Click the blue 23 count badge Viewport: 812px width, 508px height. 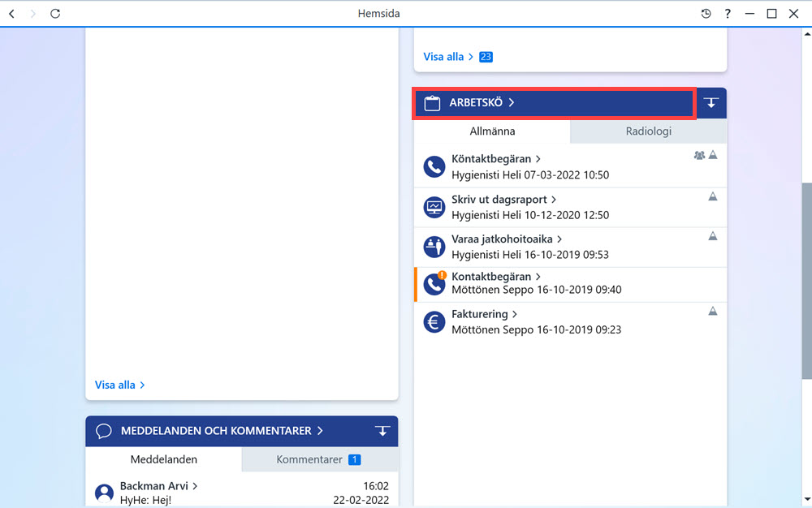click(486, 57)
